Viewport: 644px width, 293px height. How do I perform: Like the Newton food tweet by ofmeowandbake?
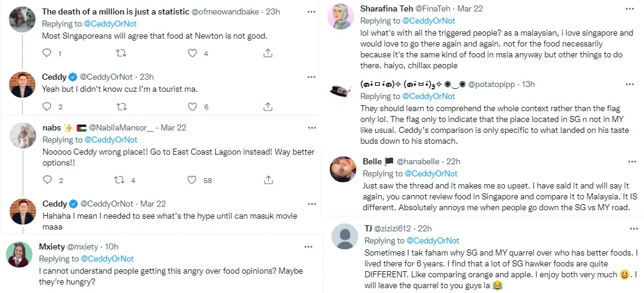[193, 53]
